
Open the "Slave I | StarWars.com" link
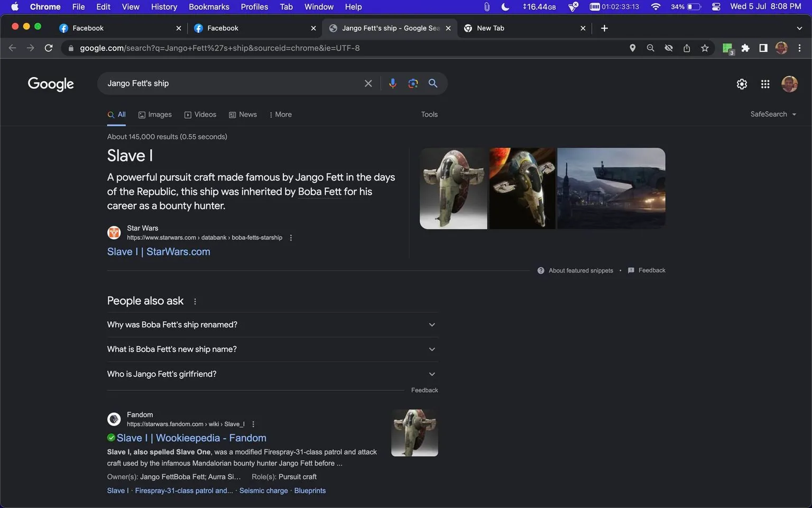[158, 251]
